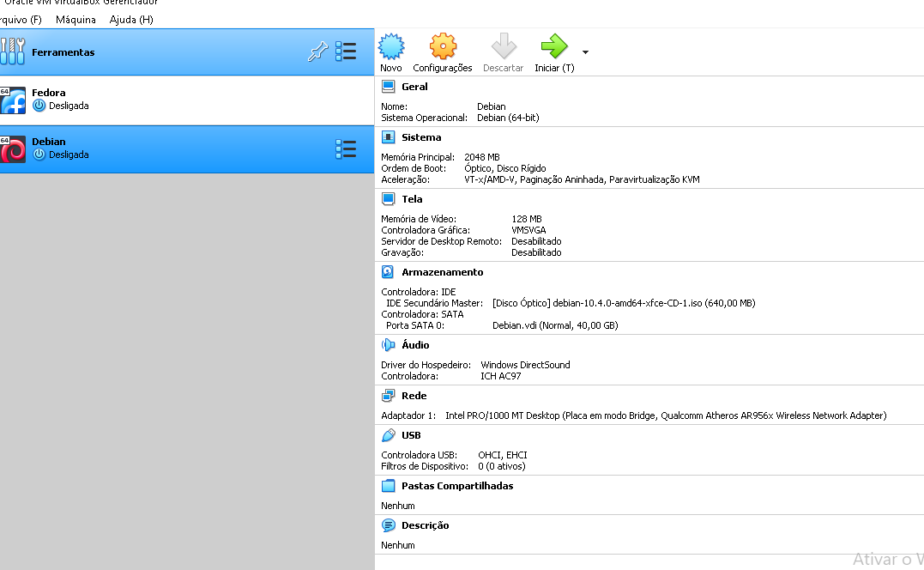Viewport: 924px width, 570px height.
Task: Click the Descartar toolbar label
Action: tap(504, 68)
